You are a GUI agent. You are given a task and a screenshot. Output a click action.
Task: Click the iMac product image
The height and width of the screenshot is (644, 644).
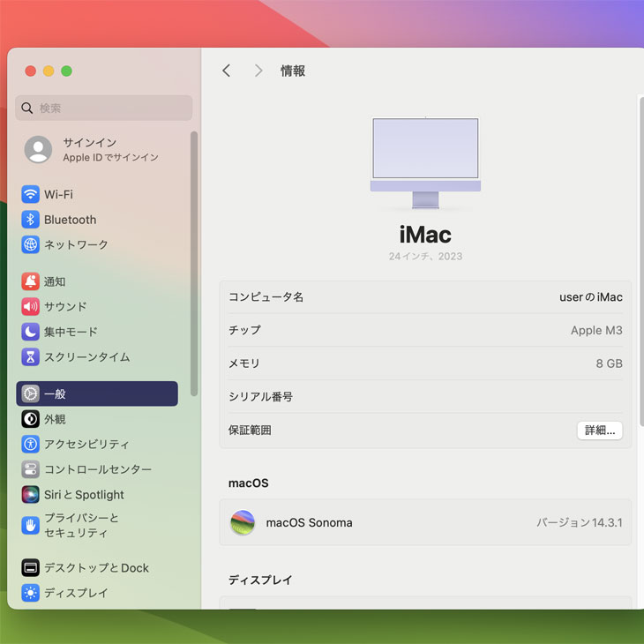[425, 163]
